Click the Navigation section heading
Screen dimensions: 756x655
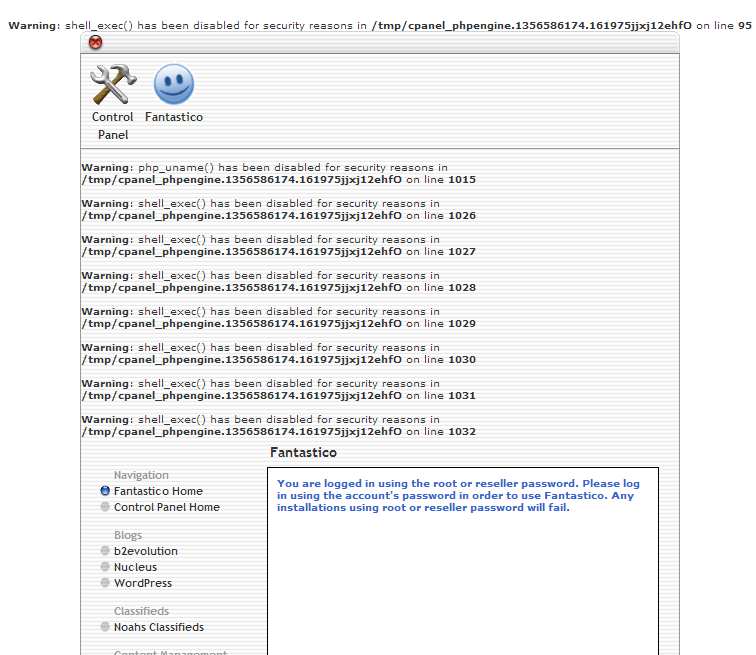[141, 475]
